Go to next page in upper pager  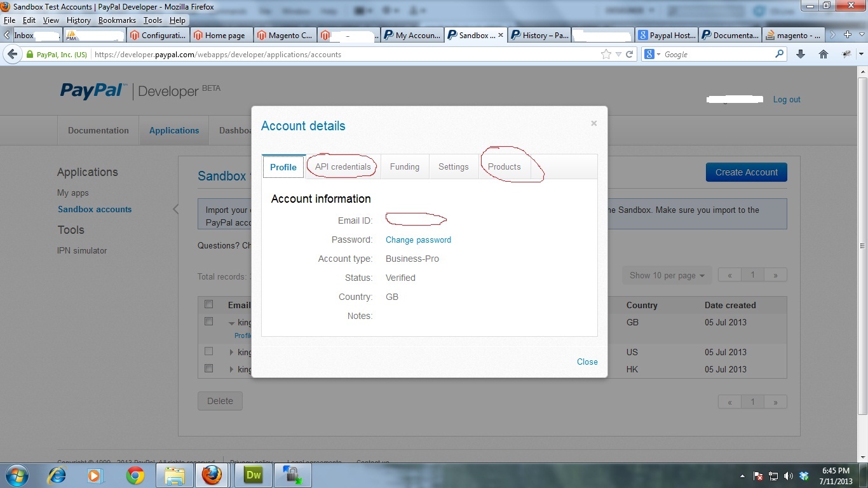coord(775,275)
